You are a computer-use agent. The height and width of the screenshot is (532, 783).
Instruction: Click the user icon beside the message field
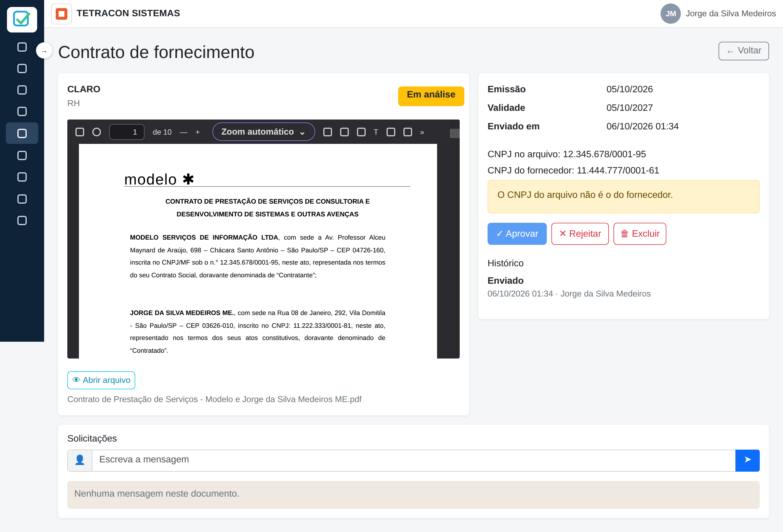80,460
